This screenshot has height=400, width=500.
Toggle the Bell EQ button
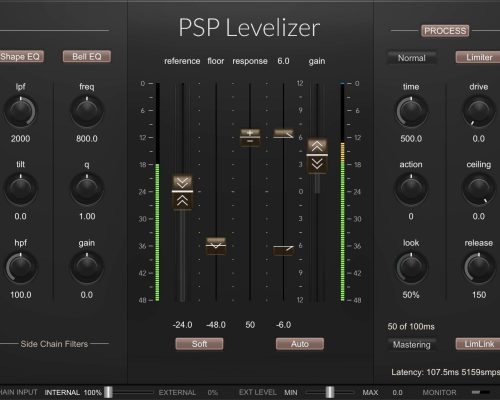pos(87,57)
